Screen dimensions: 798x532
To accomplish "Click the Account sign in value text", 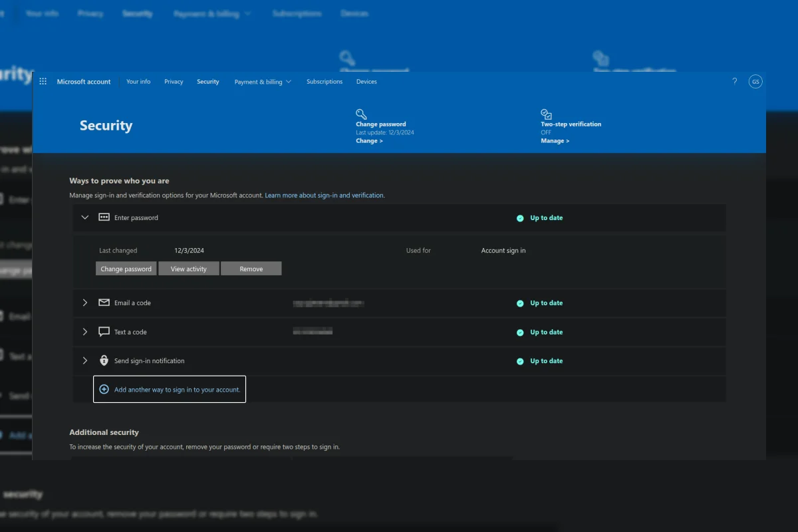I will [x=503, y=251].
